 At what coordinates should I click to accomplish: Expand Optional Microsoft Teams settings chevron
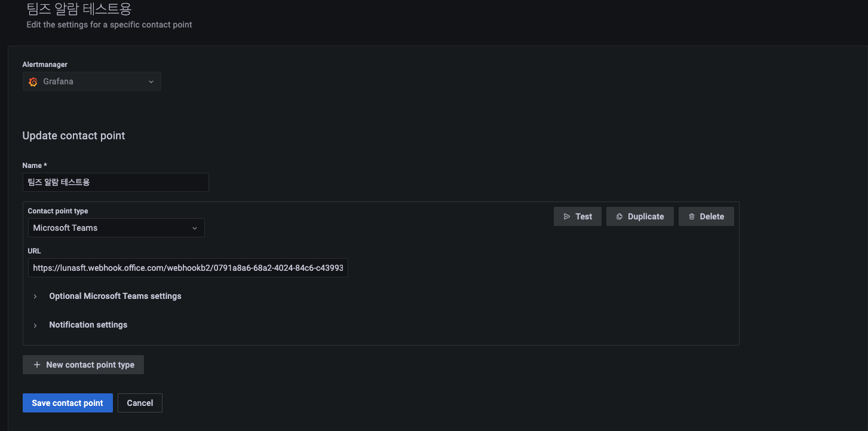[35, 296]
